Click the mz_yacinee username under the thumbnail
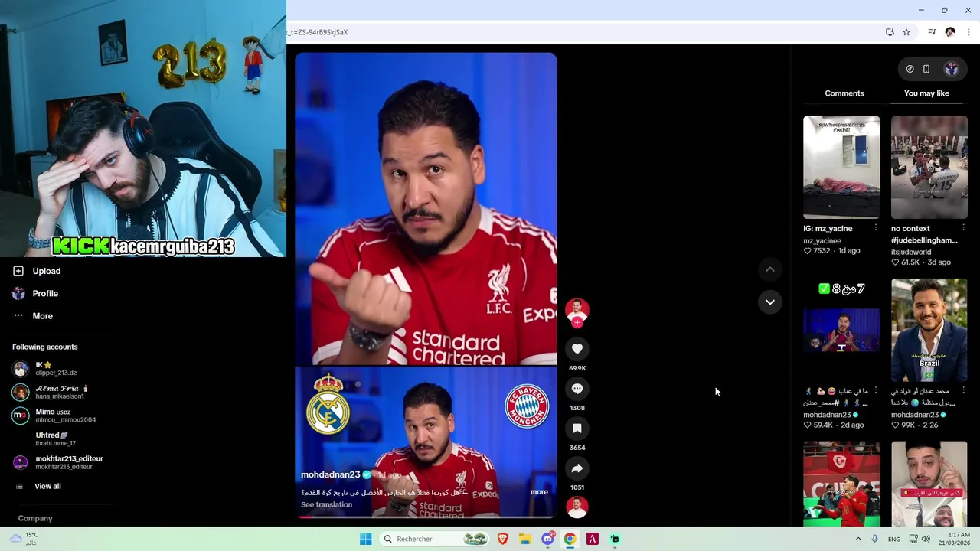Image resolution: width=980 pixels, height=551 pixels. coord(822,240)
